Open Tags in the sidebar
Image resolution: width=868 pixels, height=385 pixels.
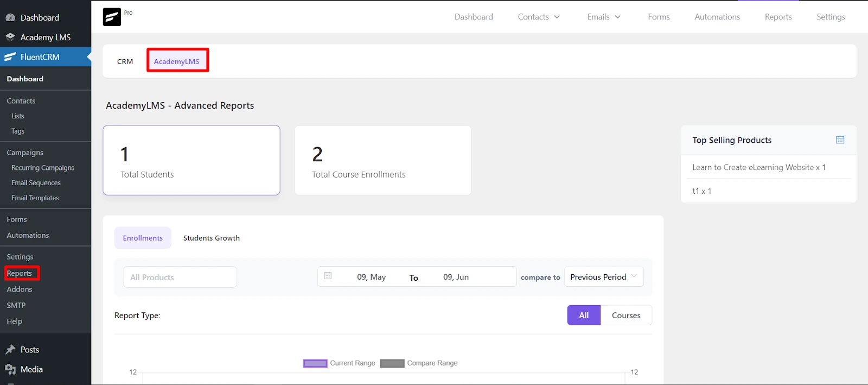coord(18,131)
